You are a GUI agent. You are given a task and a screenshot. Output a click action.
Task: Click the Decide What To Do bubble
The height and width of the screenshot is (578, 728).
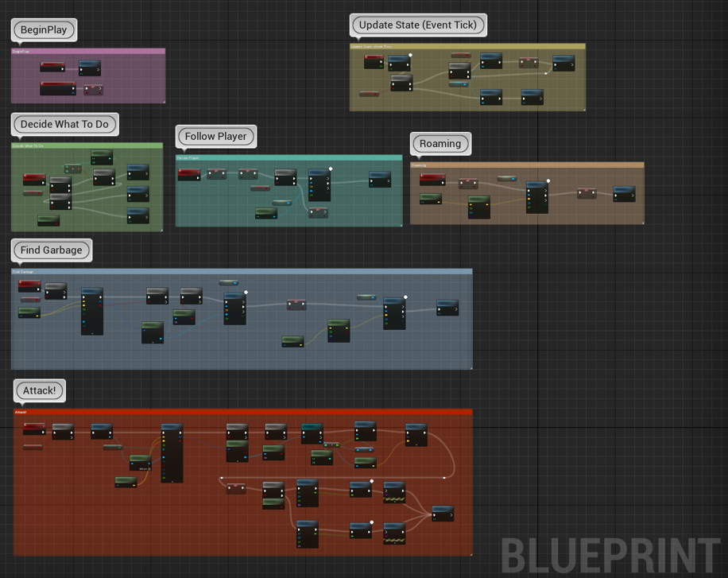tap(64, 124)
